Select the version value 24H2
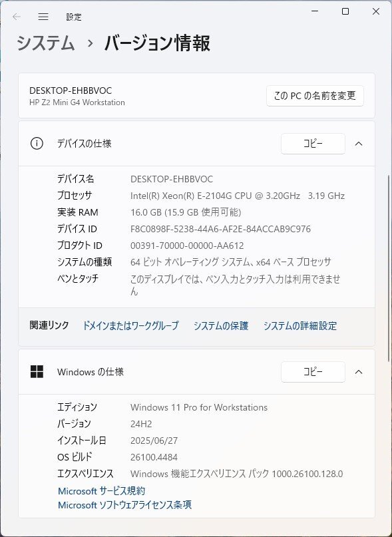392x537 pixels. [x=141, y=424]
